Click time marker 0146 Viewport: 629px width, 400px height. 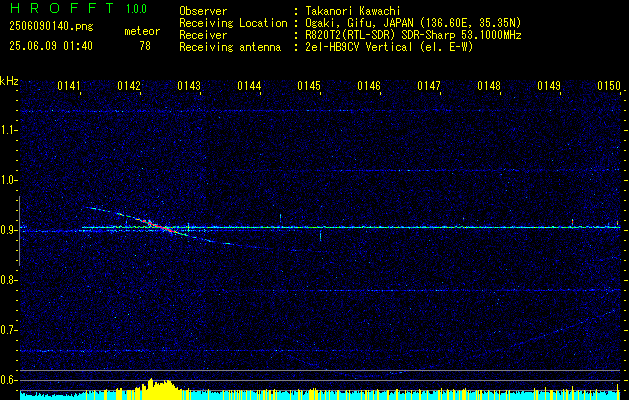point(369,86)
